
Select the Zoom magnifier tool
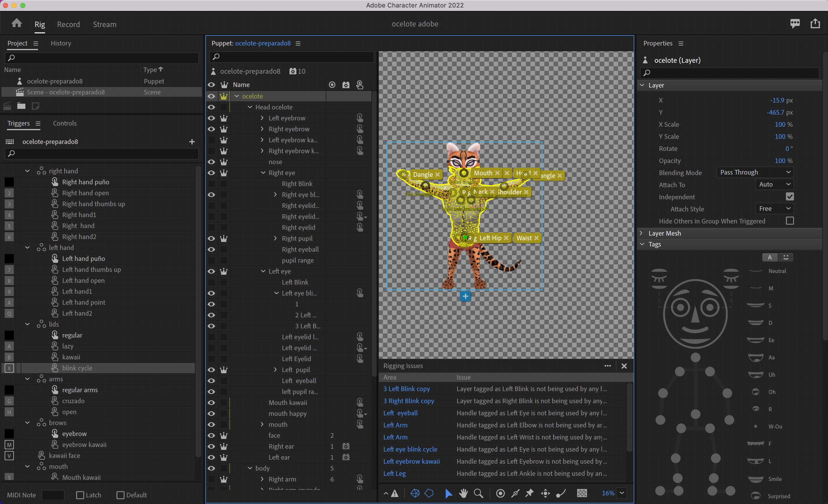coord(479,493)
